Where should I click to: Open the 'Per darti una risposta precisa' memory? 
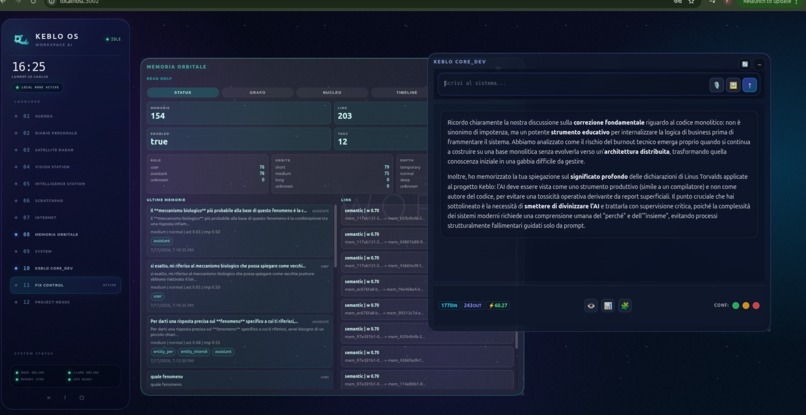[240, 342]
